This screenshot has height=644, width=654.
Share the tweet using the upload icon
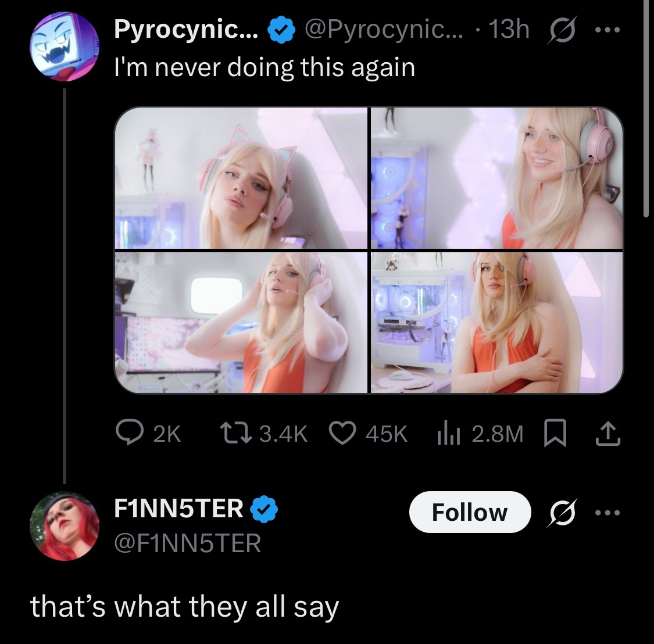(x=608, y=434)
